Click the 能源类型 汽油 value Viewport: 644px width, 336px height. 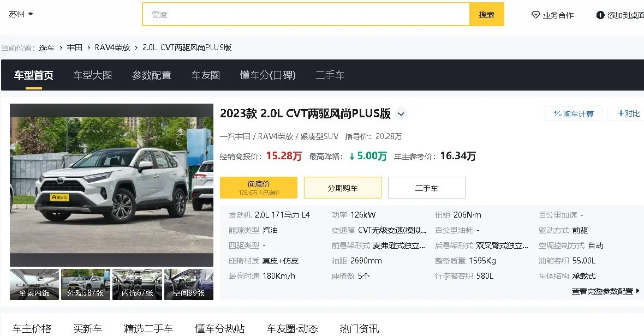[x=270, y=230]
